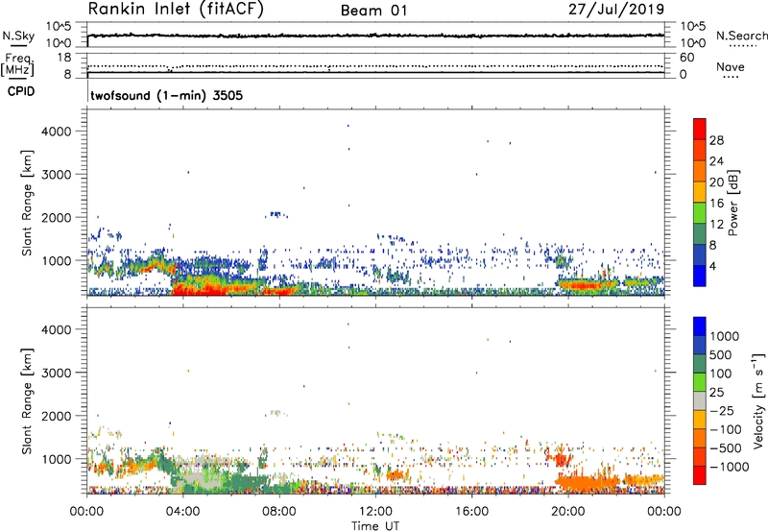This screenshot has width=768, height=532.
Task: Click the 'Nave' legend label
Action: coord(731,67)
